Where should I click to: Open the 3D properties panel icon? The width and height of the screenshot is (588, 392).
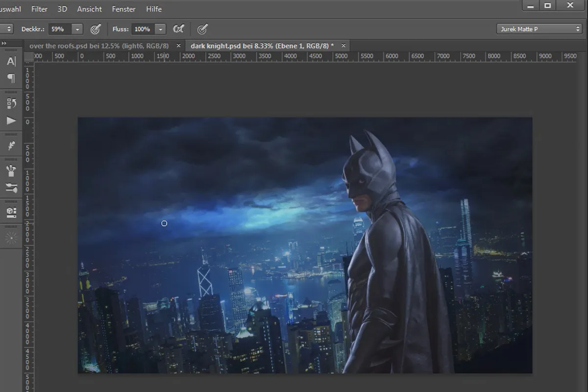click(x=11, y=212)
